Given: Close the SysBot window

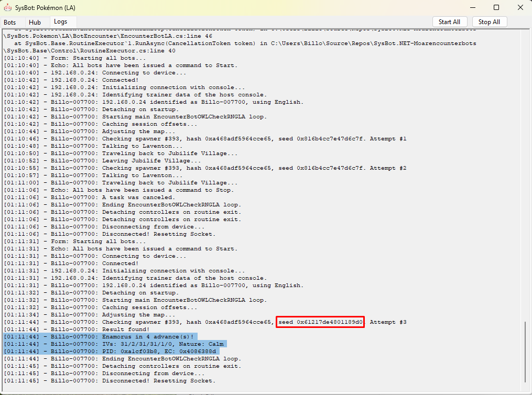Looking at the screenshot, I should point(520,7).
